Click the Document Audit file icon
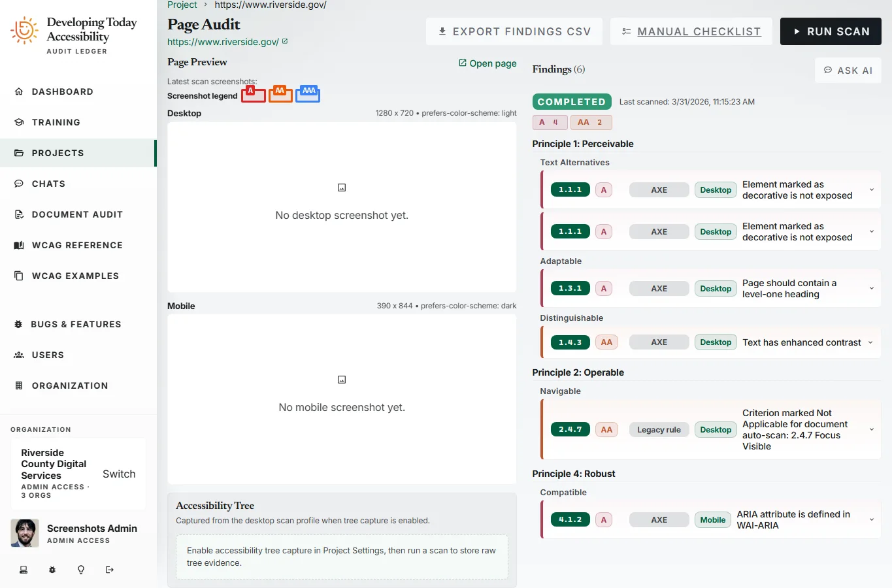The height and width of the screenshot is (588, 892). tap(19, 214)
